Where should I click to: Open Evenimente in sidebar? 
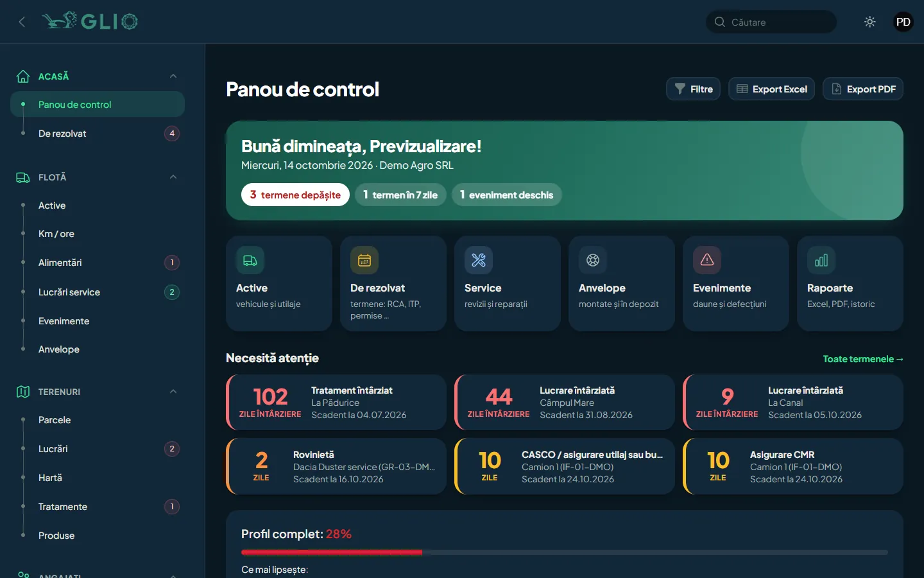click(98, 321)
